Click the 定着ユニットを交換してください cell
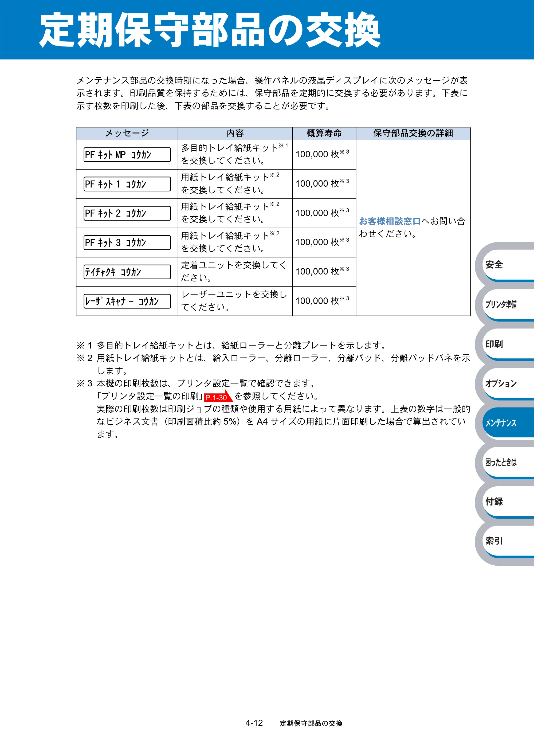This screenshot has width=534, height=756. point(235,272)
